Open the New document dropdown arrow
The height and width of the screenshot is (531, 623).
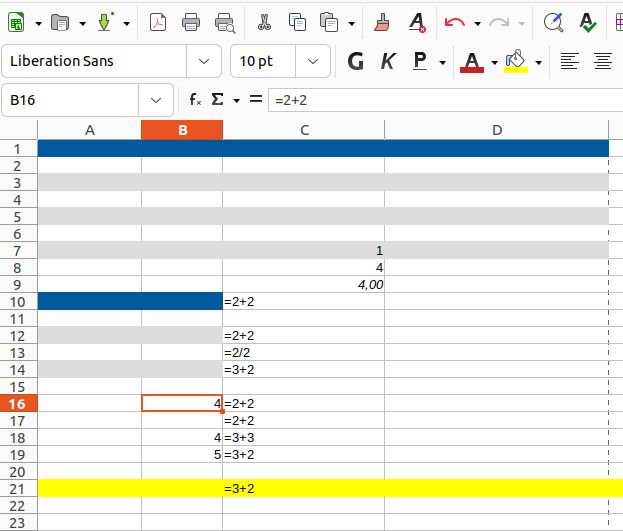[39, 23]
